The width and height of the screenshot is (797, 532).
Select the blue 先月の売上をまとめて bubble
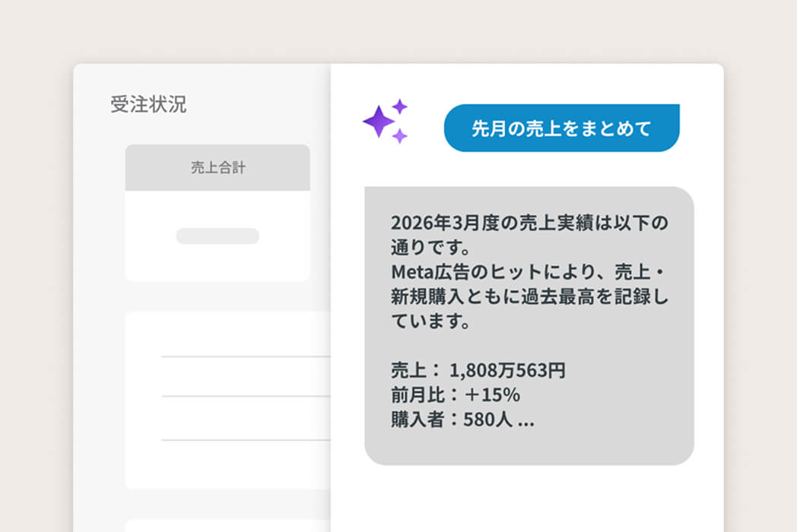pos(562,128)
